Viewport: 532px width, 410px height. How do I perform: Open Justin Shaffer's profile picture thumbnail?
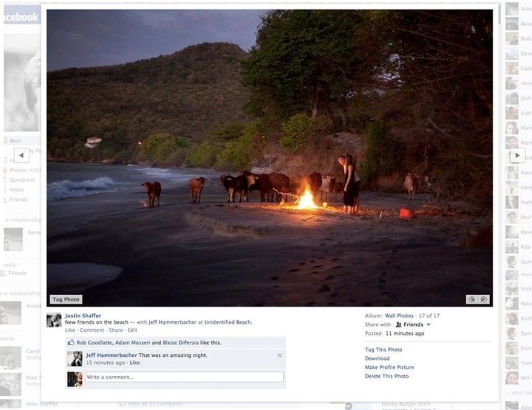tap(54, 320)
